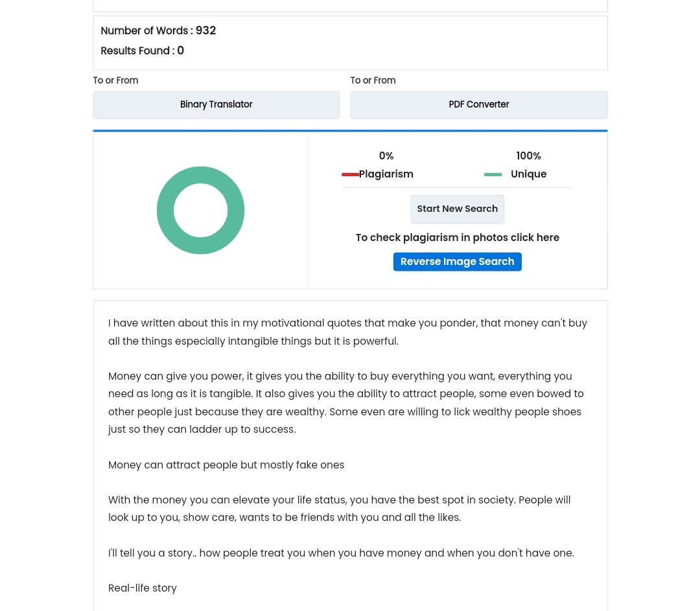
Task: Click the 'To or From' label above Binary Translator
Action: coord(115,80)
